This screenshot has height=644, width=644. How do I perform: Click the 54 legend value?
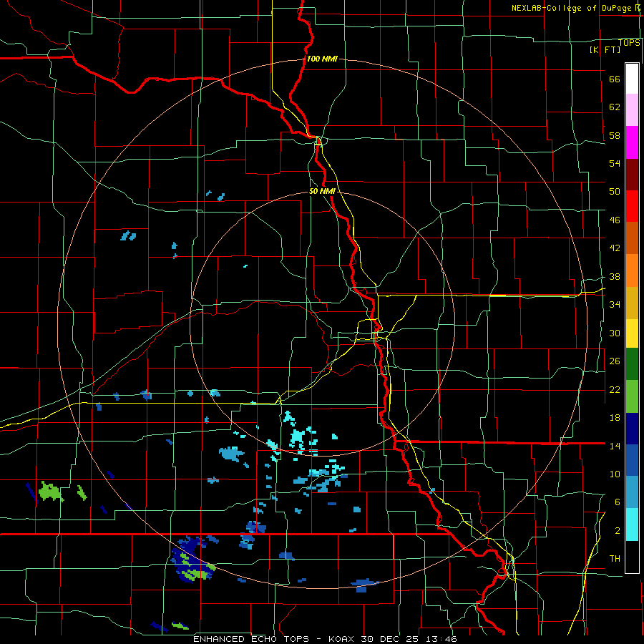(615, 163)
